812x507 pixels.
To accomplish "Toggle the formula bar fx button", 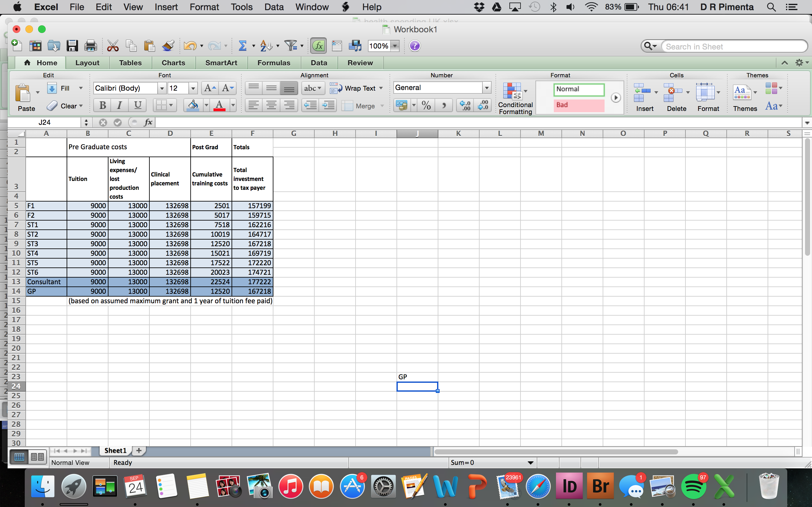I will pyautogui.click(x=318, y=46).
